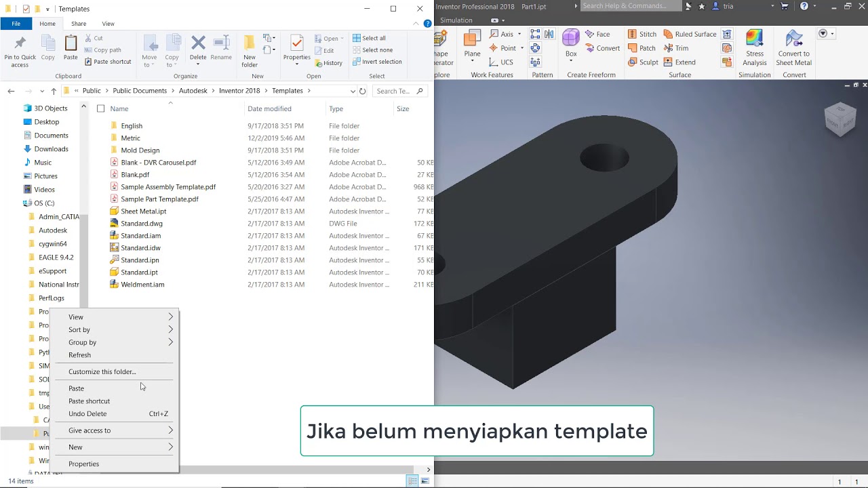Screen dimensions: 868x488
Task: Click the Paste shortcut ribbon button
Action: click(x=108, y=62)
